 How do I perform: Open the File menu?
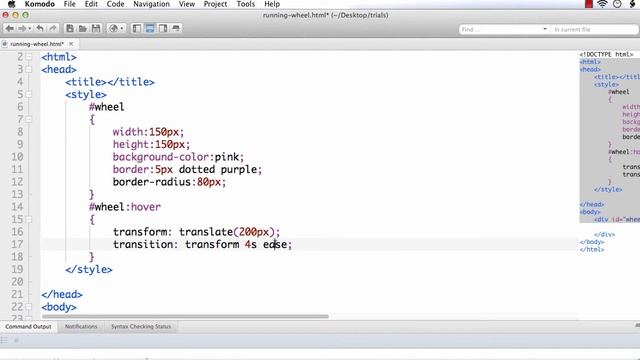click(x=69, y=4)
